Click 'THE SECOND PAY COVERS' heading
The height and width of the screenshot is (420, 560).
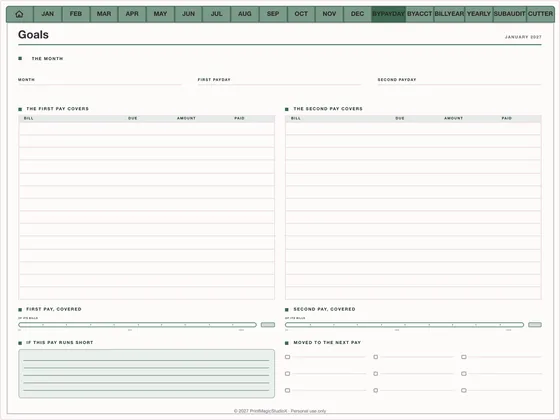coord(328,109)
